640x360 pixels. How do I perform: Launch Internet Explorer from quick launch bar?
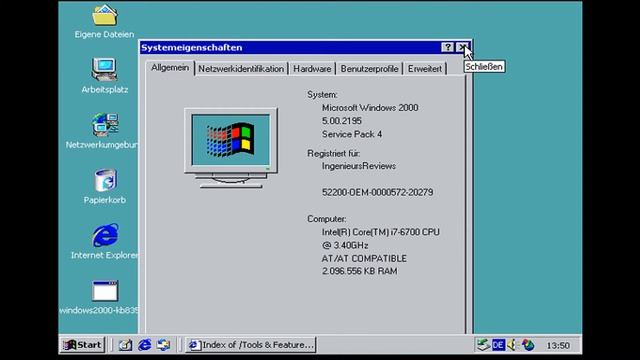144,345
